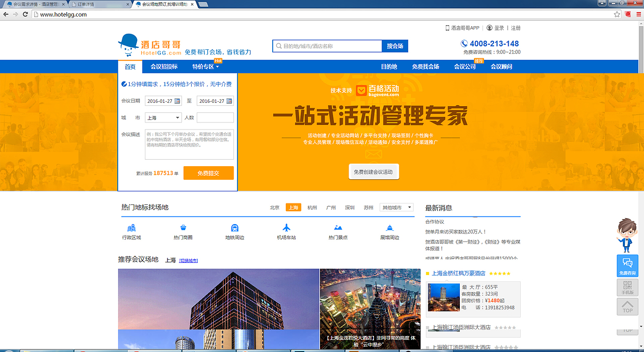This screenshot has height=352, width=644.
Task: Open the 首页 navigation tab
Action: point(130,66)
